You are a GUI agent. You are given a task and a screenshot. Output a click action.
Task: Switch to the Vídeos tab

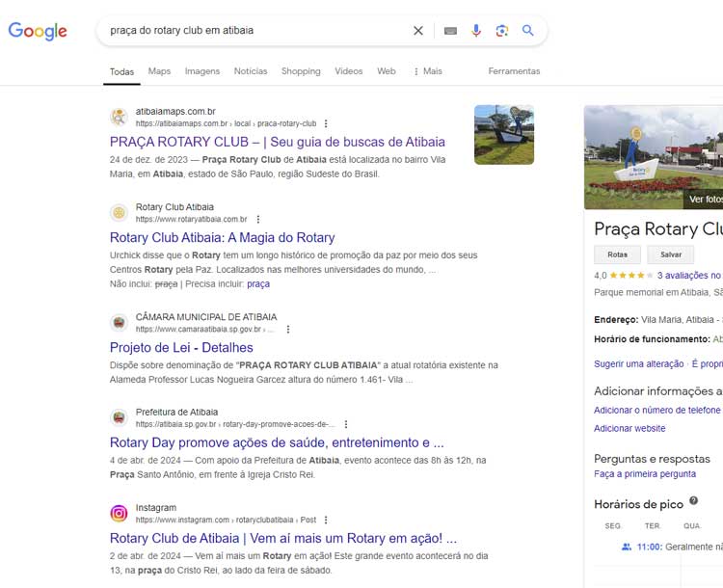pyautogui.click(x=349, y=71)
